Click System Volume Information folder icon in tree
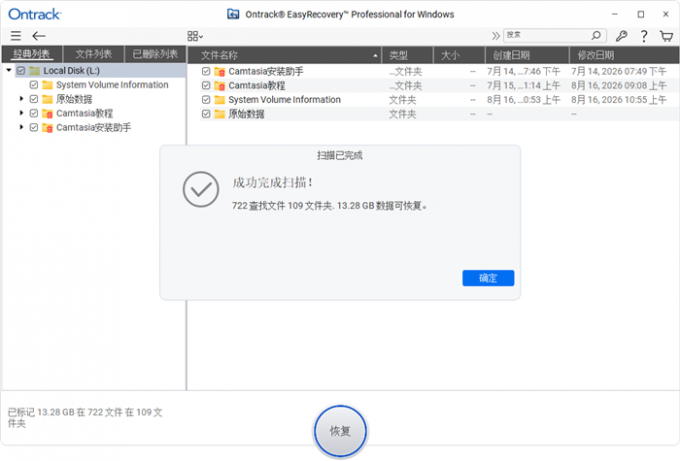This screenshot has width=680, height=461. point(47,85)
